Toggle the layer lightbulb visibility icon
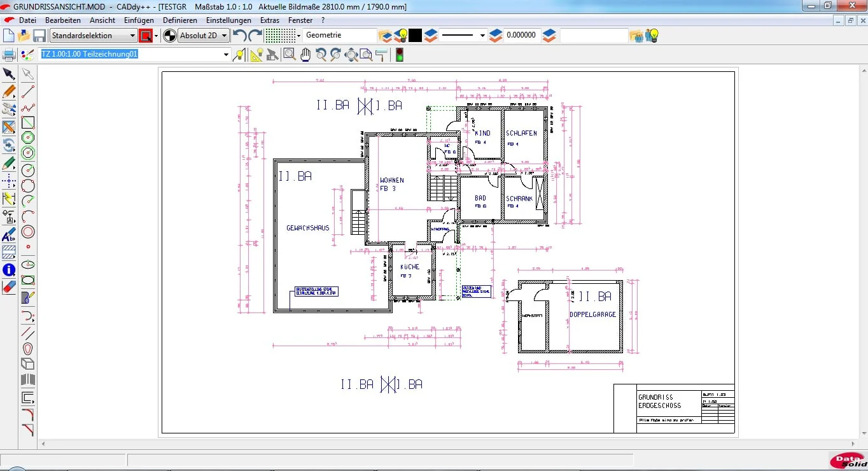 (x=402, y=36)
